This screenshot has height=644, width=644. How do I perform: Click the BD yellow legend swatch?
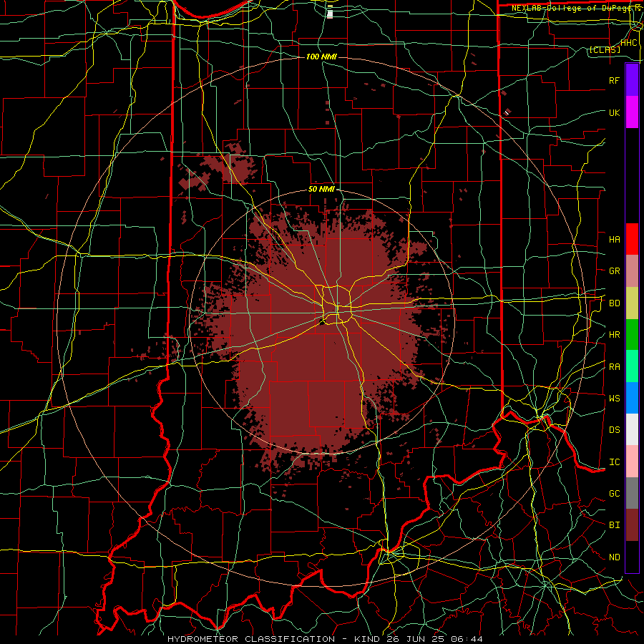pos(632,303)
